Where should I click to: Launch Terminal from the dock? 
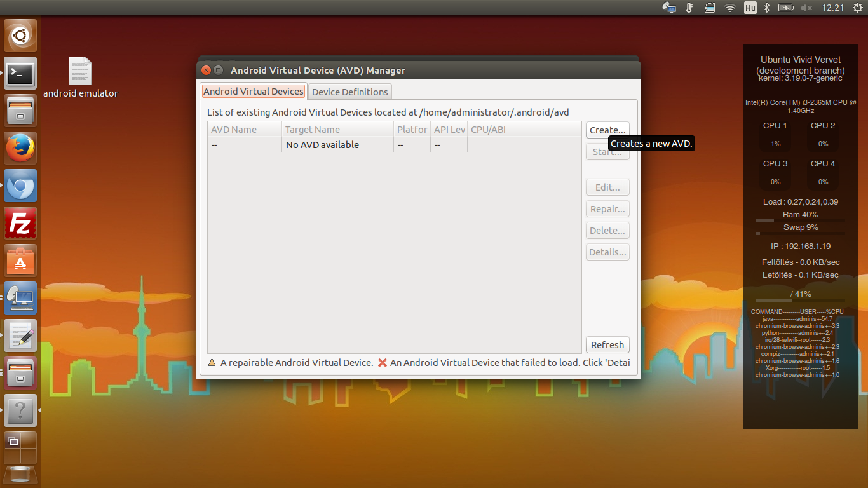point(21,73)
